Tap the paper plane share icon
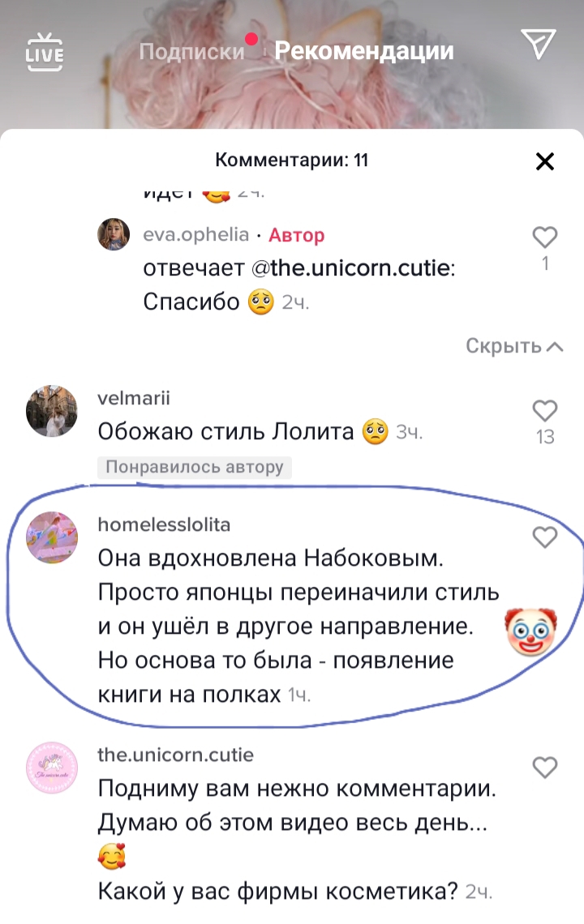Image resolution: width=584 pixels, height=924 pixels. tap(538, 44)
